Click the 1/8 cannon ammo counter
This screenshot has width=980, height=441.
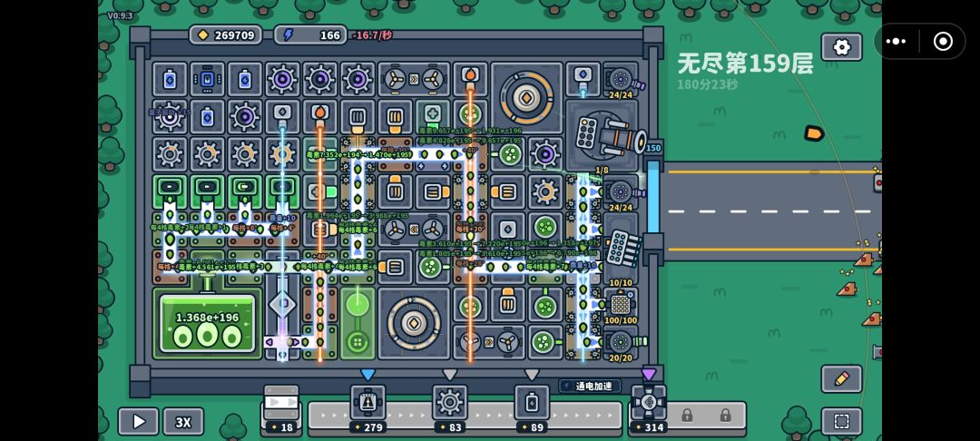click(x=602, y=171)
